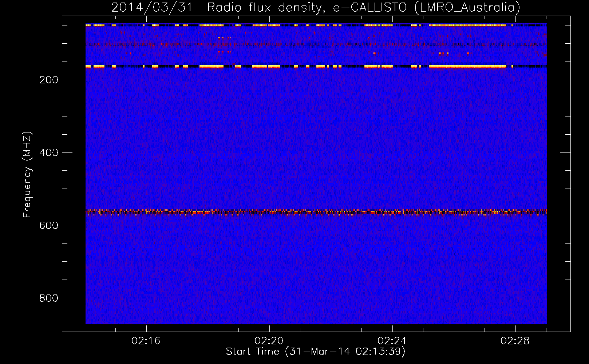Screen dimensions: 589x364
Task: Select the 600 frequency tick label
Action: (x=49, y=225)
